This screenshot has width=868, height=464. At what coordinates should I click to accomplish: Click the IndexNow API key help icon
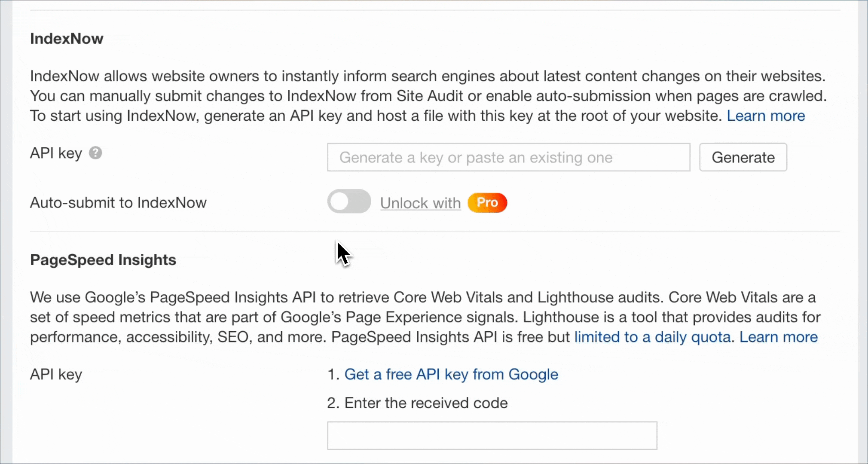[x=95, y=152]
